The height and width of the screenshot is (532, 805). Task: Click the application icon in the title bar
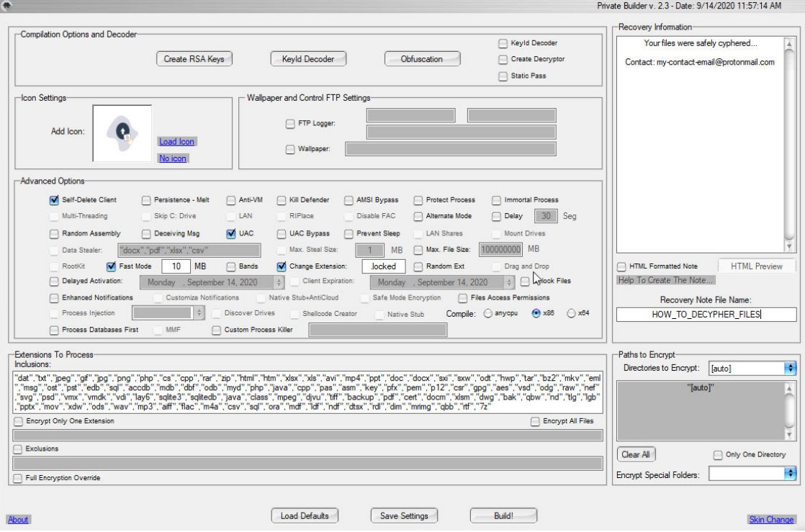pyautogui.click(x=7, y=5)
